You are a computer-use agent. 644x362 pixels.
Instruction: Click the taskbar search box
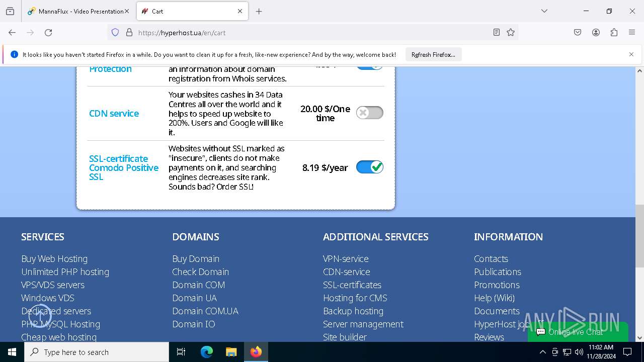pos(97,352)
